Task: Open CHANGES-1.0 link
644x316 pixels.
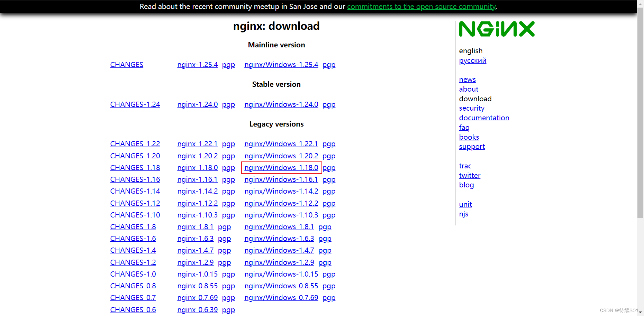Action: (x=133, y=274)
